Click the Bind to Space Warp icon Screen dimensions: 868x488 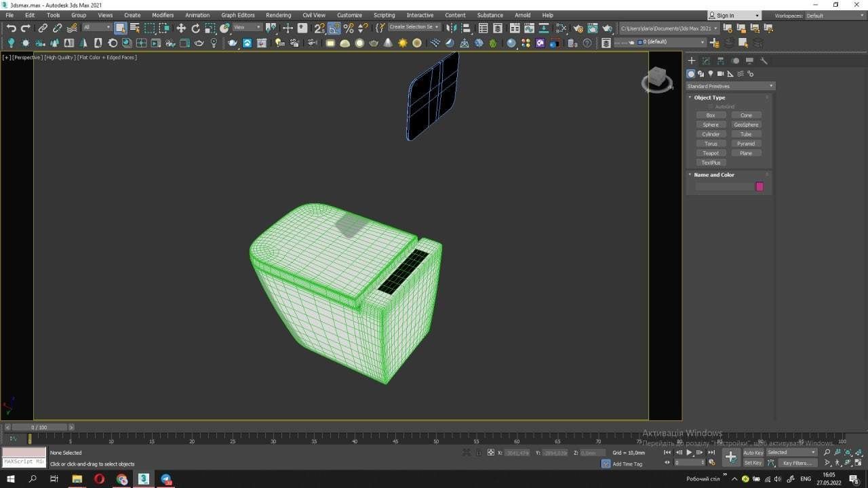[72, 28]
